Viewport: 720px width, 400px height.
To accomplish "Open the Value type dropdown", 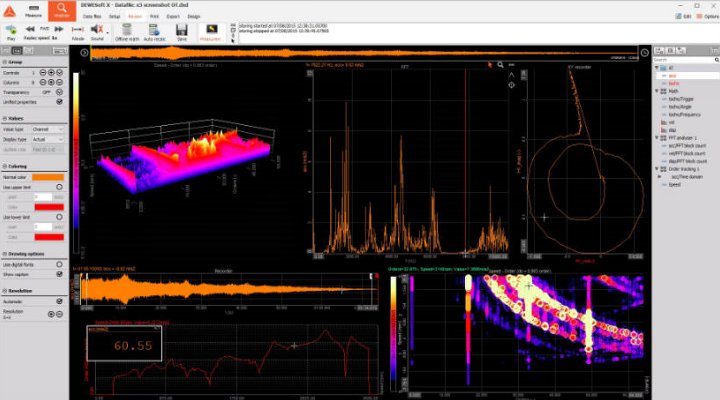I will [47, 129].
